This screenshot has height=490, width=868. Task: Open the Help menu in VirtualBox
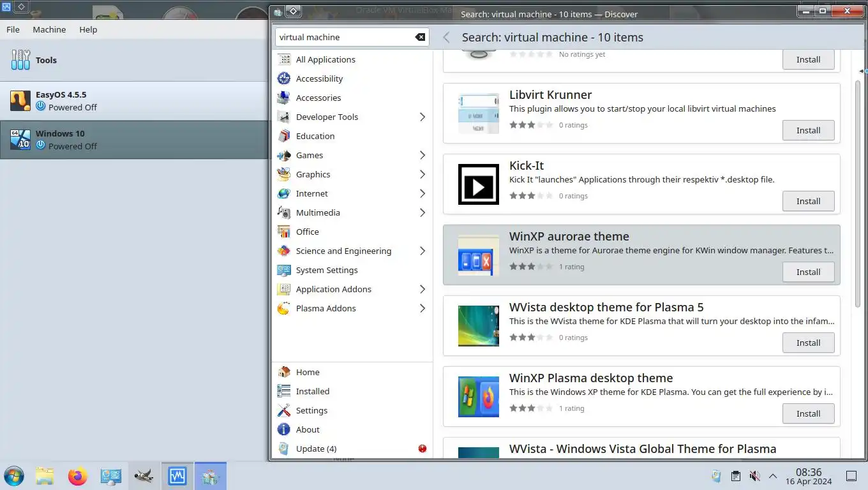coord(88,29)
